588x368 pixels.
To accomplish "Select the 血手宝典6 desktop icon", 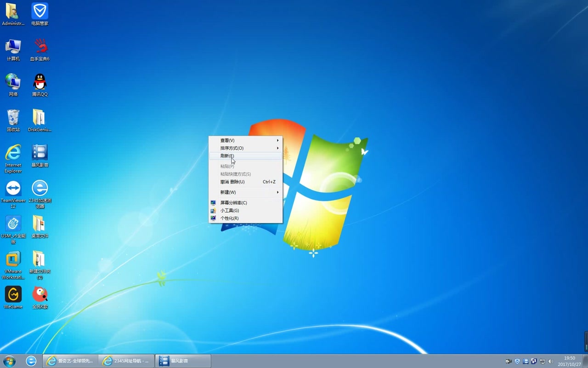I will click(40, 50).
